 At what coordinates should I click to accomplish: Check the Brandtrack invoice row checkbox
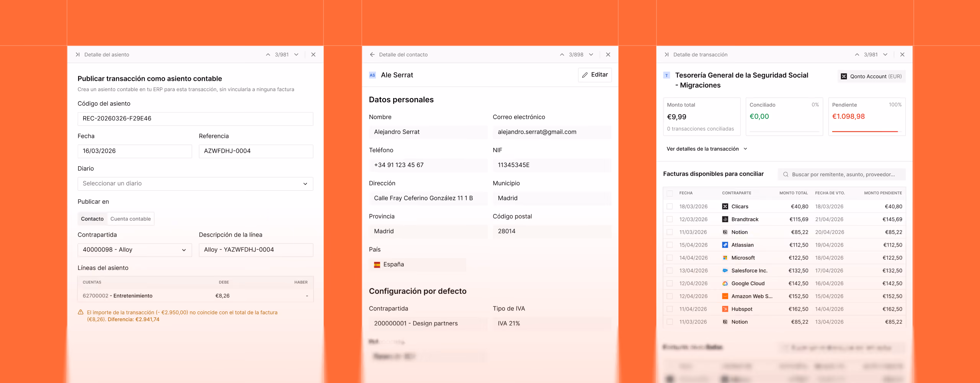[670, 219]
